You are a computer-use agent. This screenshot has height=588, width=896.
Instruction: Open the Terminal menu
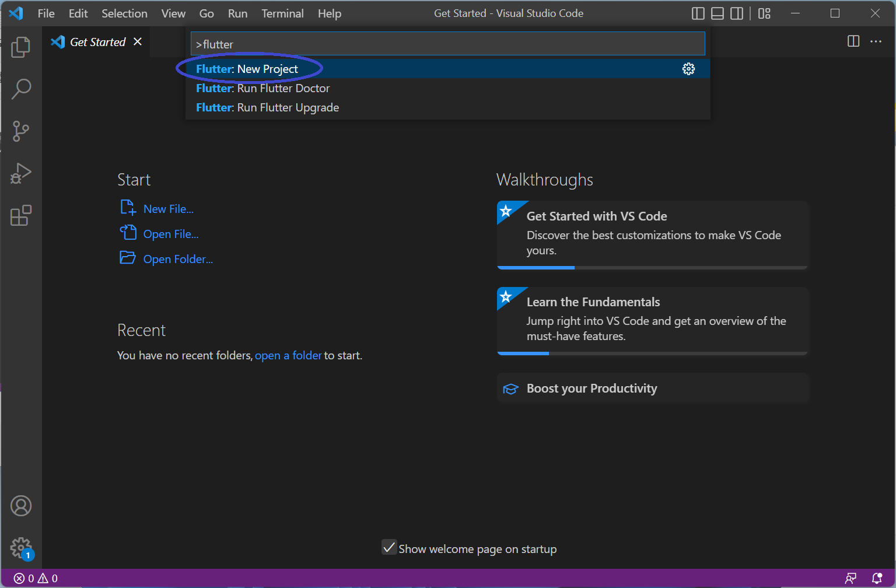pos(282,13)
